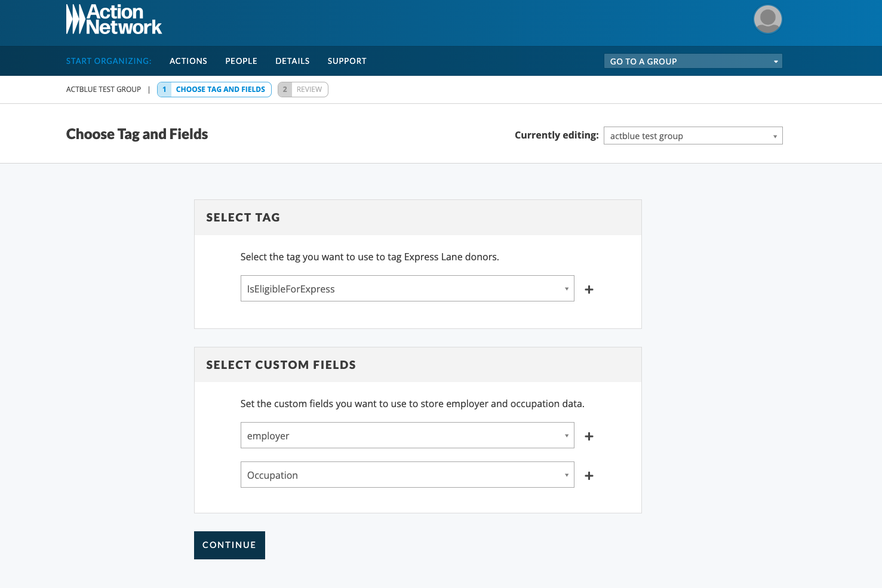Click the Start Organizing label
882x588 pixels.
109,61
